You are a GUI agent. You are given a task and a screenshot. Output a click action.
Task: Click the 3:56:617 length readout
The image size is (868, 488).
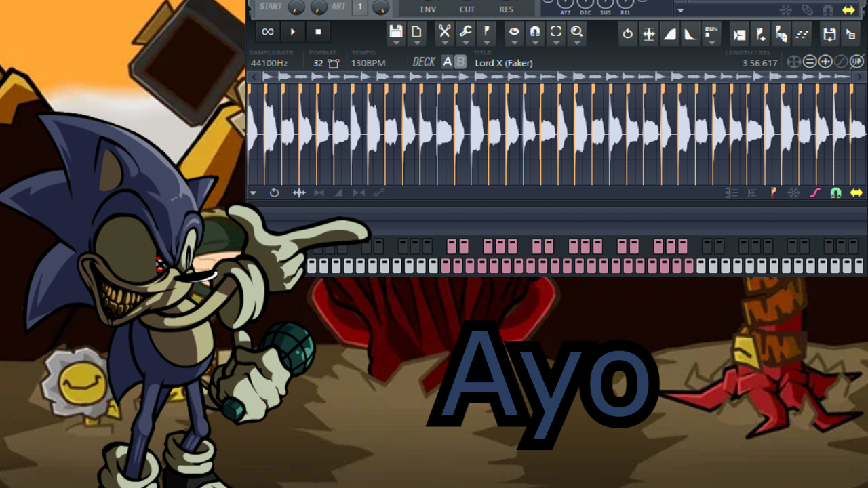[x=760, y=63]
